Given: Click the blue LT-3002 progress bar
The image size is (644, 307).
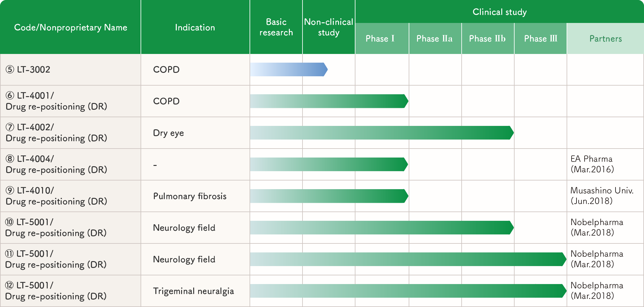Looking at the screenshot, I should click(289, 69).
